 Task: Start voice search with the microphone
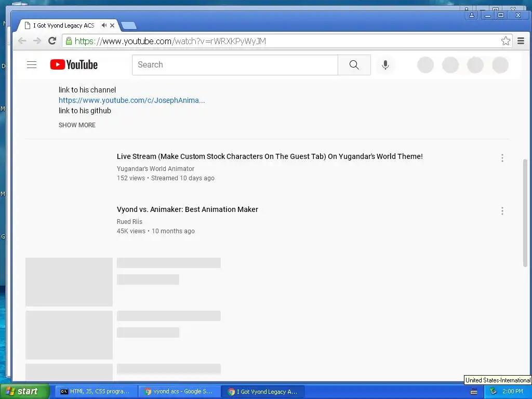[x=385, y=65]
